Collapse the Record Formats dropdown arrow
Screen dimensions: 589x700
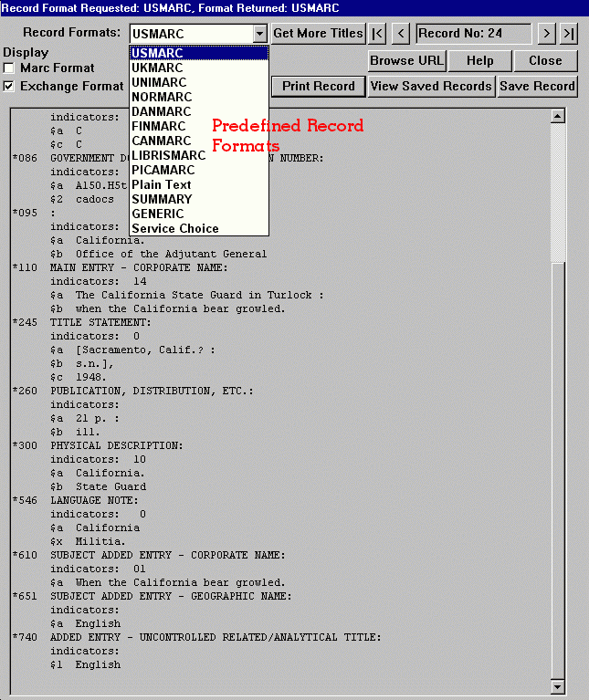(x=260, y=34)
